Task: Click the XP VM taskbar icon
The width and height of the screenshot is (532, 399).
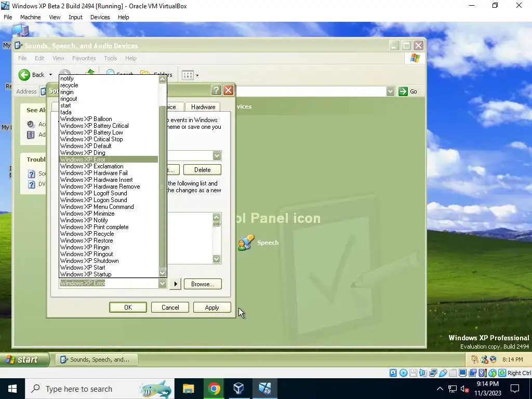Action: (264, 389)
